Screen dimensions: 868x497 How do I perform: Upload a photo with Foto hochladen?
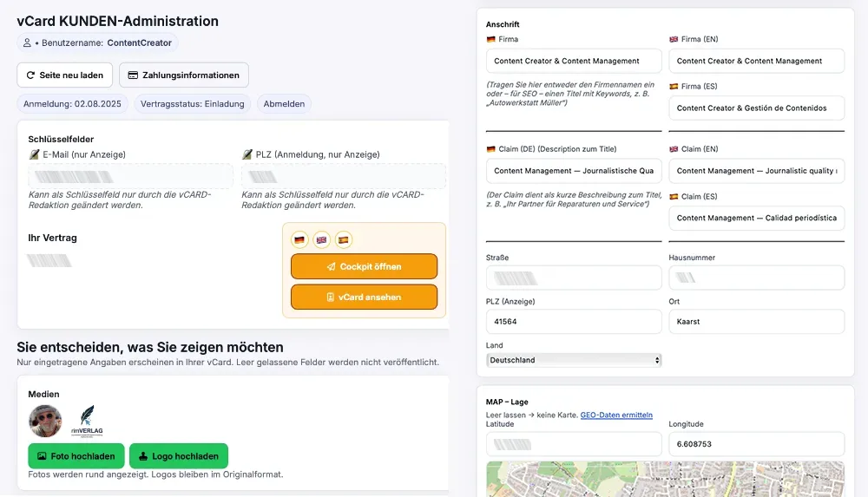(76, 456)
